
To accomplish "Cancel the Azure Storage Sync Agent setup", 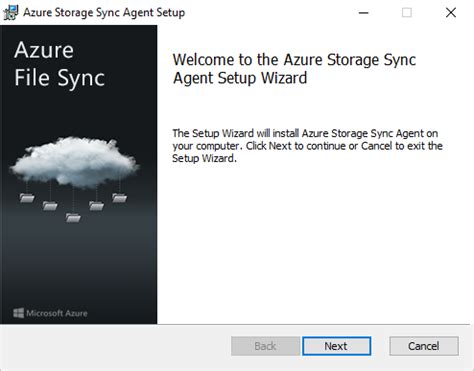I will tap(424, 346).
